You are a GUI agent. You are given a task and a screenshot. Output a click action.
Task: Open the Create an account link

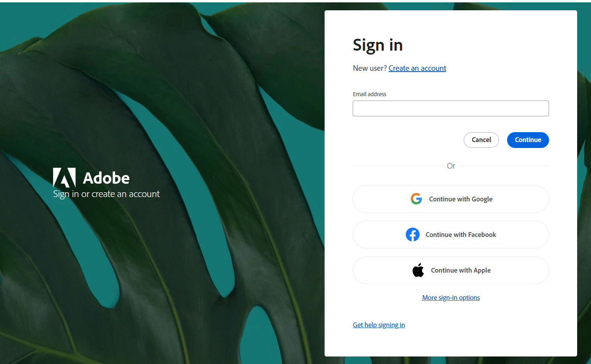click(417, 68)
